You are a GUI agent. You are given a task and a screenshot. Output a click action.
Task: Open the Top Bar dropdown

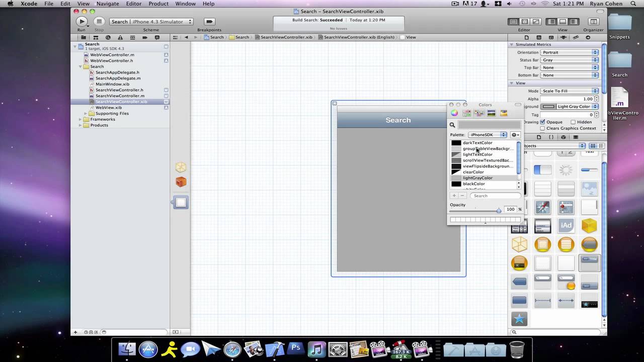click(569, 67)
